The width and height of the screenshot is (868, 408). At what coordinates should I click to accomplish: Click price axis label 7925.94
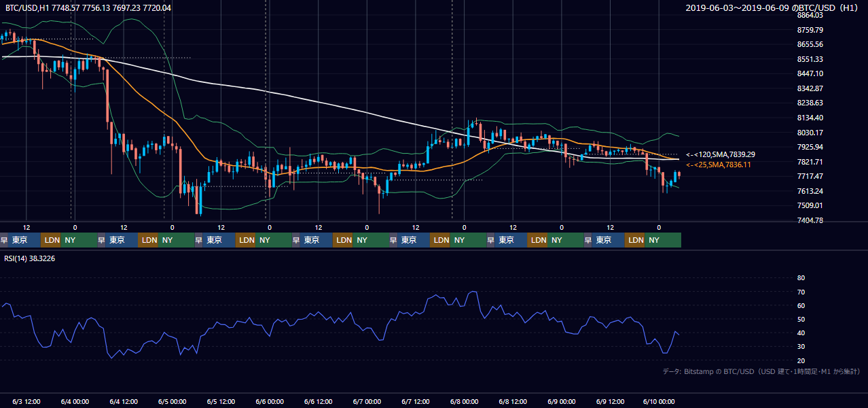pos(810,147)
